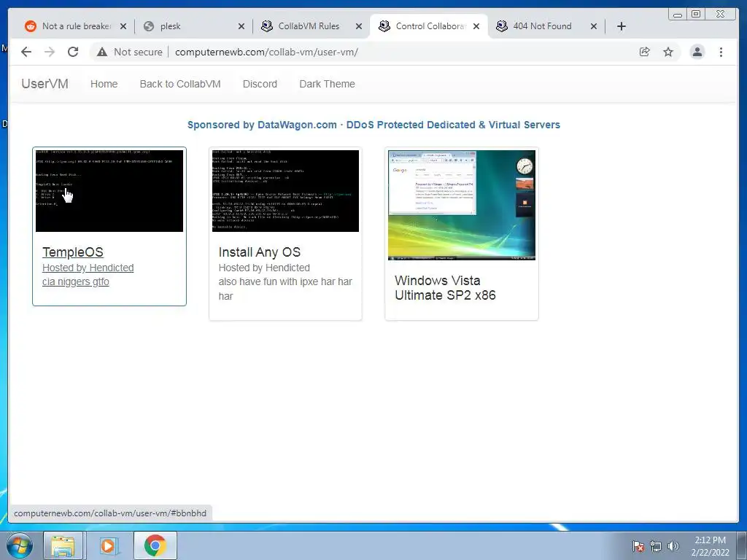This screenshot has width=747, height=560.
Task: Go back using the browser back arrow
Action: click(26, 52)
